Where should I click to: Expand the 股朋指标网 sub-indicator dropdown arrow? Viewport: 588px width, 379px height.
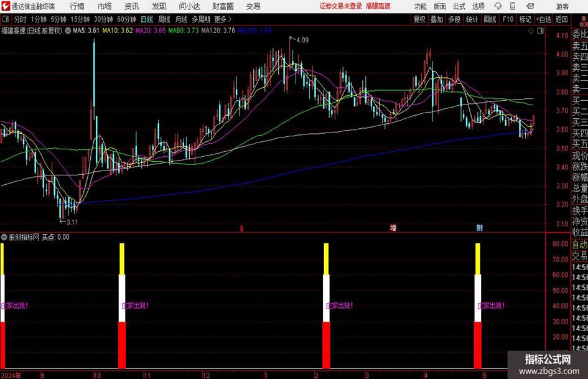coord(4,236)
